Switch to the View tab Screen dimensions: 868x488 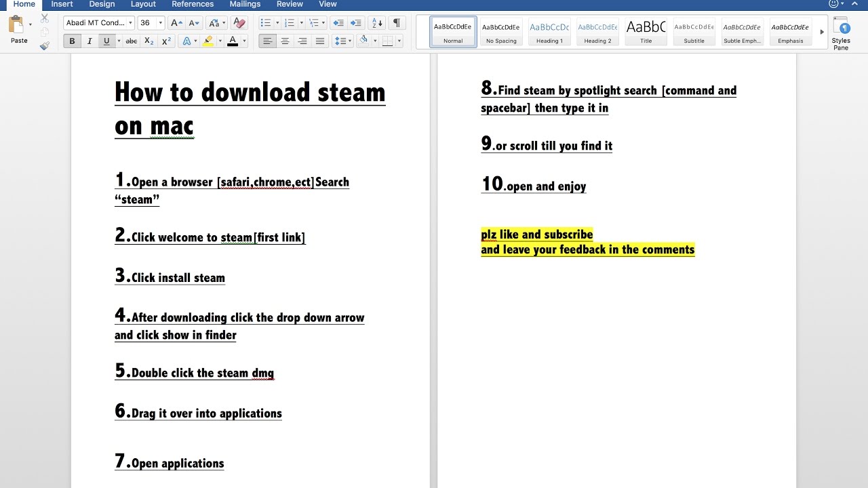click(328, 4)
